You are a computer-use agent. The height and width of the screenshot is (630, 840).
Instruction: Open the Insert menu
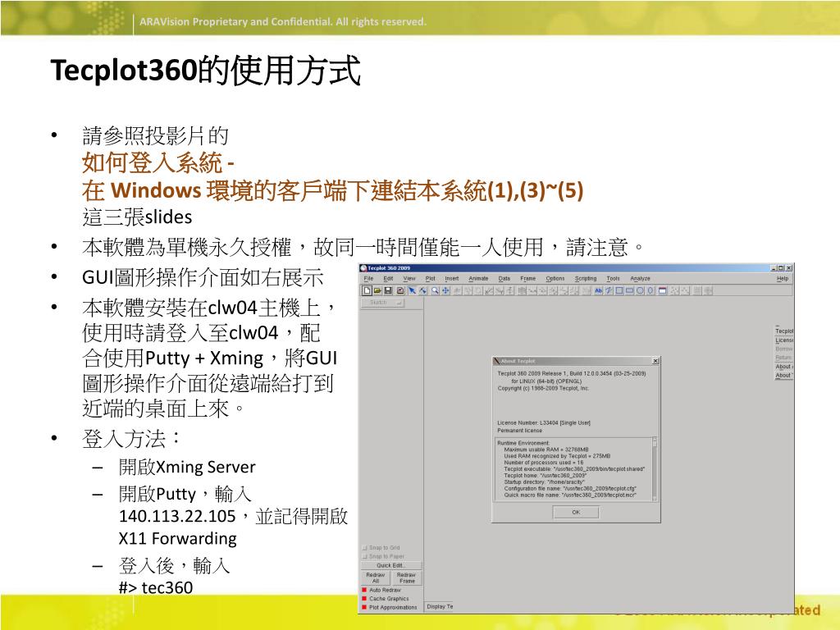452,279
